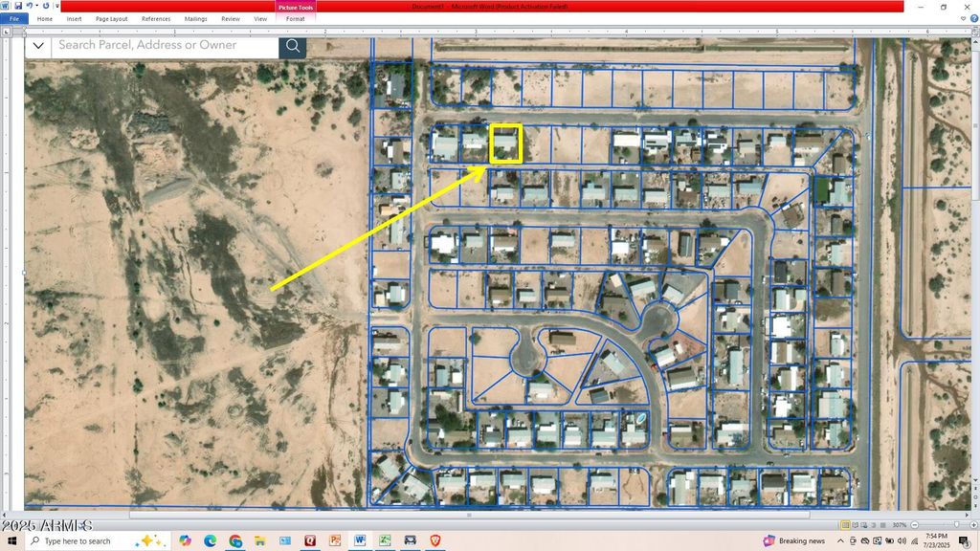Switch to Web Layout view

pyautogui.click(x=864, y=524)
